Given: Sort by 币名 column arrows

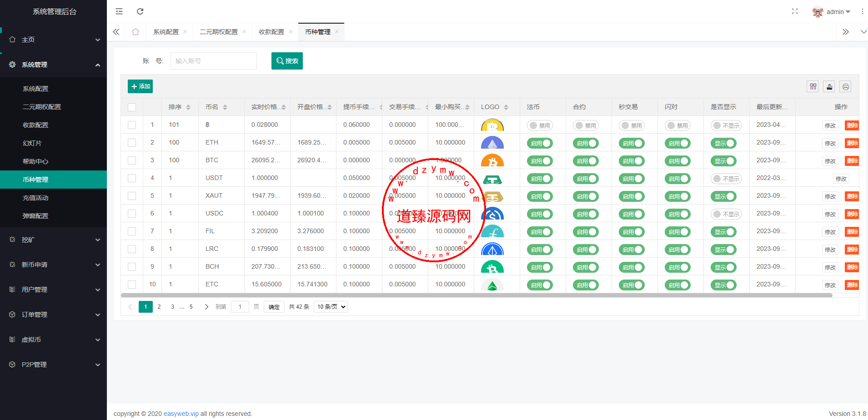Looking at the screenshot, I should click(x=225, y=107).
